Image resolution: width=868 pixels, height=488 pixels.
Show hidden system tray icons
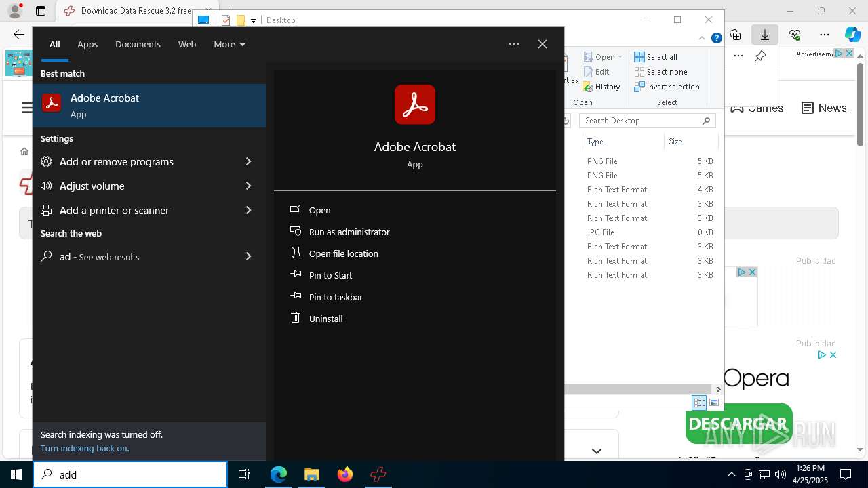pyautogui.click(x=731, y=474)
